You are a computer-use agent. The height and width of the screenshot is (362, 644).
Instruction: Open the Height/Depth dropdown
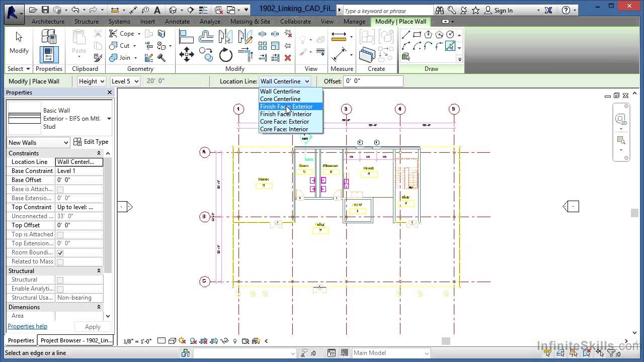click(x=91, y=81)
